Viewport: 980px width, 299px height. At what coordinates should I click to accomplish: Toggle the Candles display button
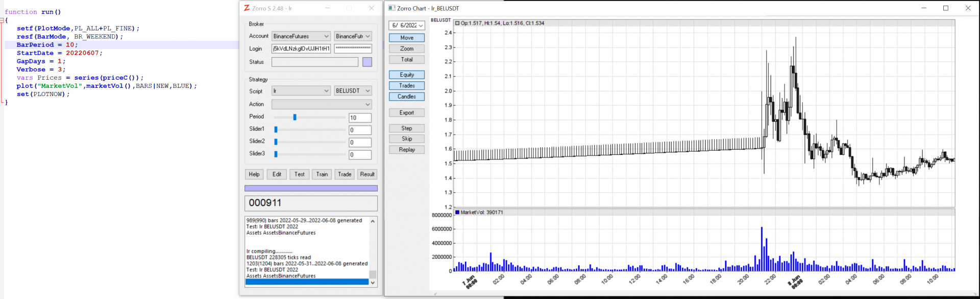pos(407,96)
